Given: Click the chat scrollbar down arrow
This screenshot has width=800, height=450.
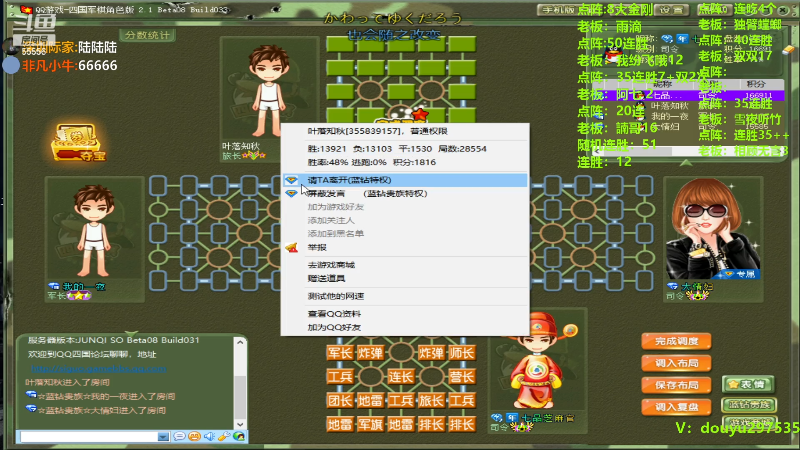Looking at the screenshot, I should tap(240, 424).
